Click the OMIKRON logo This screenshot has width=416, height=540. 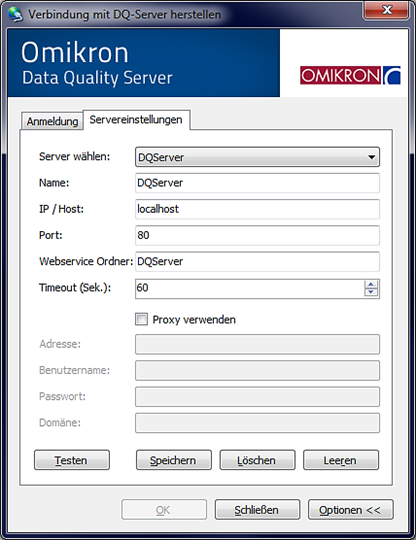350,75
